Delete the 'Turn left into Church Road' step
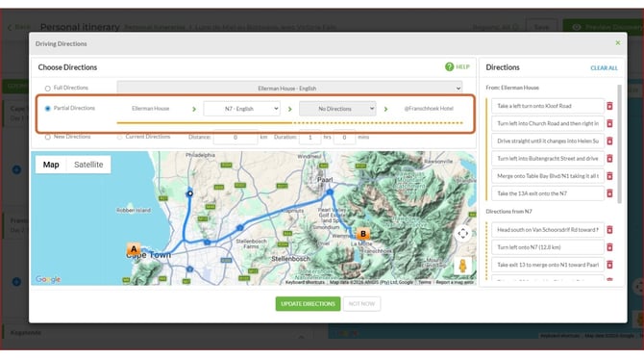 [609, 123]
